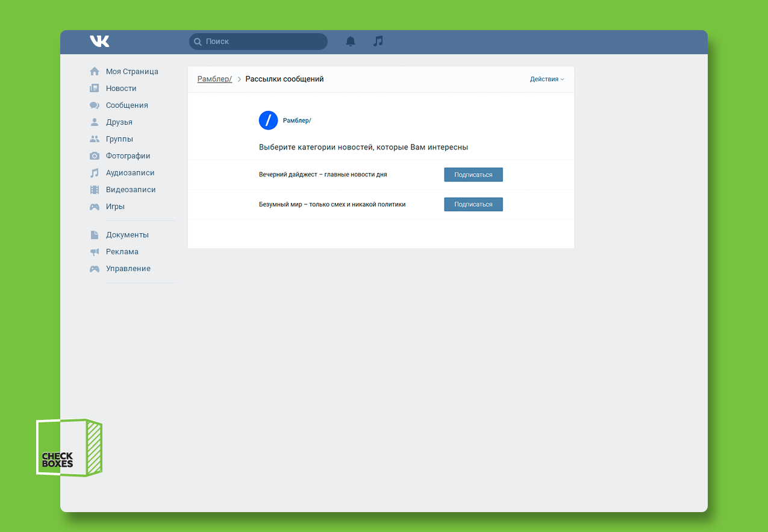This screenshot has width=768, height=532.
Task: Open Новости in the sidebar
Action: pos(121,89)
